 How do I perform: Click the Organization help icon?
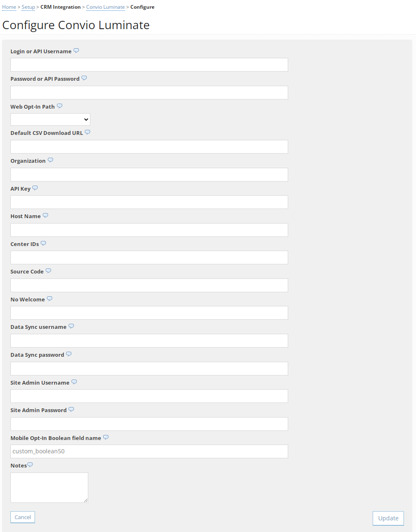point(50,159)
